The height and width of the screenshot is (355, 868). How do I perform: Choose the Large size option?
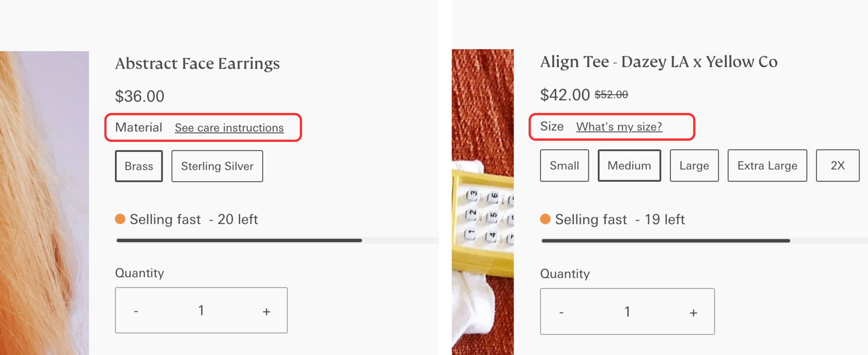pos(694,166)
